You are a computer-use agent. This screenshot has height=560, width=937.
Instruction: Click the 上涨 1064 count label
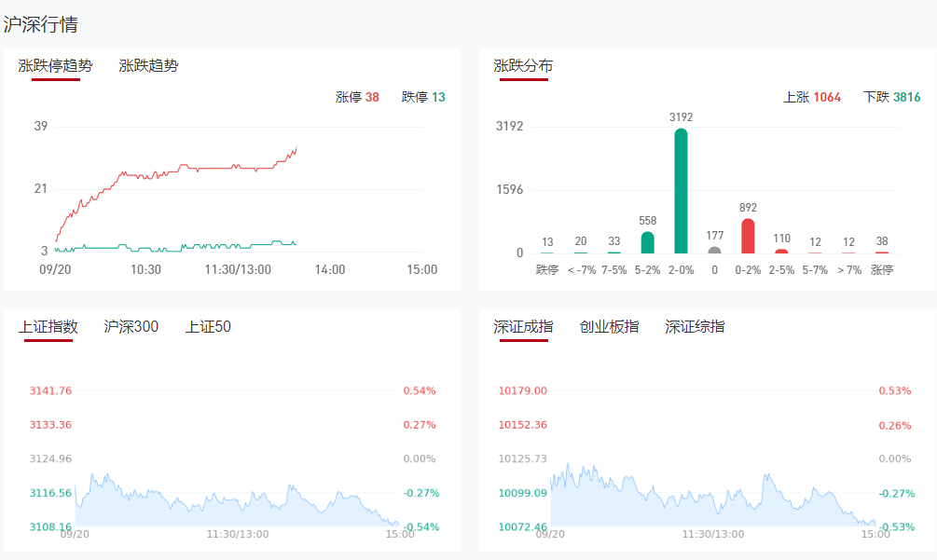[811, 97]
